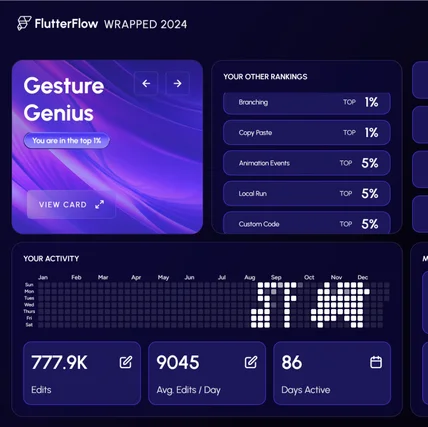Image resolution: width=428 pixels, height=427 pixels.
Task: Click the Dec month label in activity chart
Action: click(363, 277)
